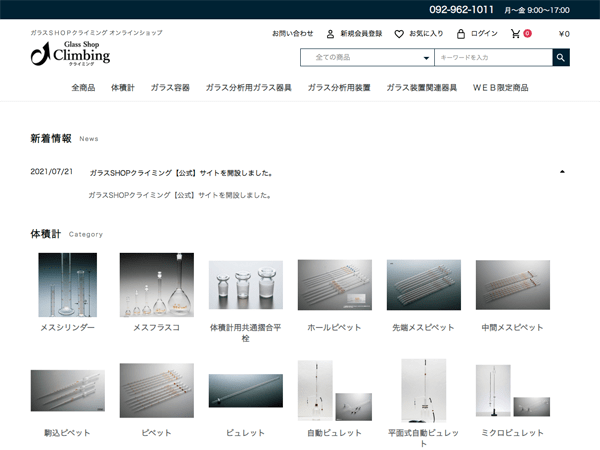Image resolution: width=600 pixels, height=450 pixels.
Task: Open the ガラス分析用装置 menu
Action: 339,88
